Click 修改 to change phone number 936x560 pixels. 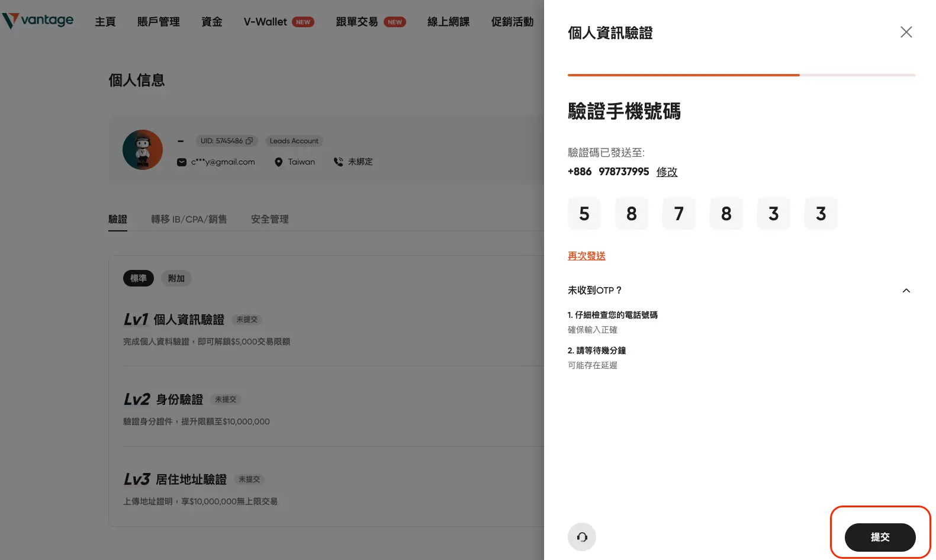pyautogui.click(x=667, y=172)
